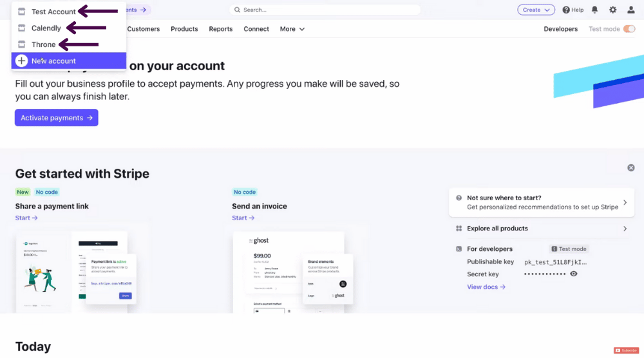Screen dimensions: 644x358
Task: Click the terminal icon beside For developers
Action: [459, 249]
